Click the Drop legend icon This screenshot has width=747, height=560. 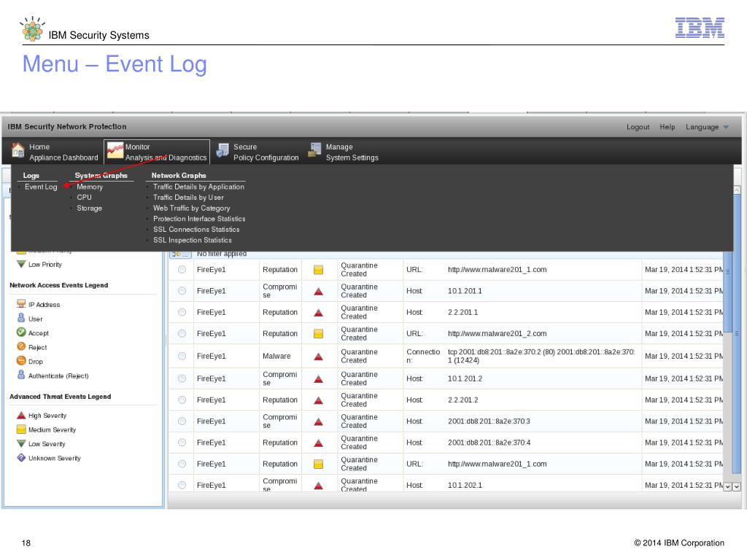point(21,360)
